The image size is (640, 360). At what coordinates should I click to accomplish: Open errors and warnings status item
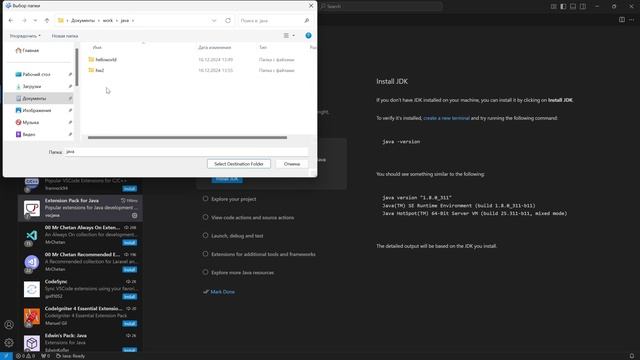tap(25, 356)
